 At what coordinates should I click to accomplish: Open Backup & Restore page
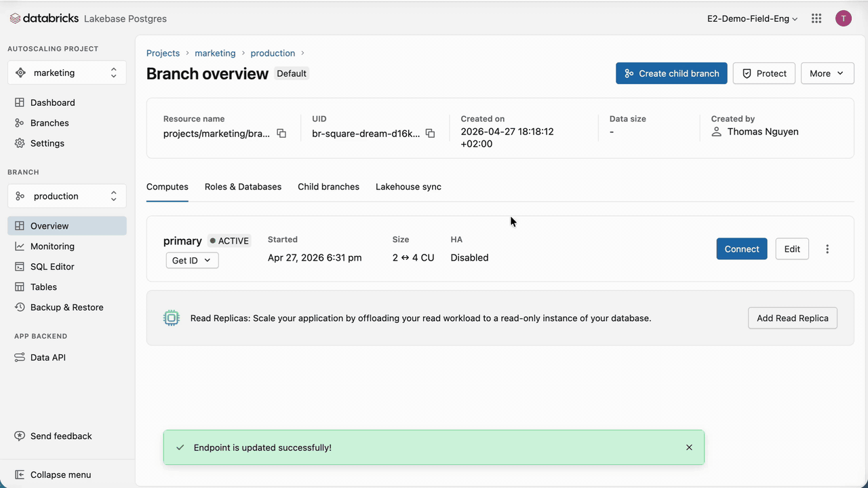66,307
